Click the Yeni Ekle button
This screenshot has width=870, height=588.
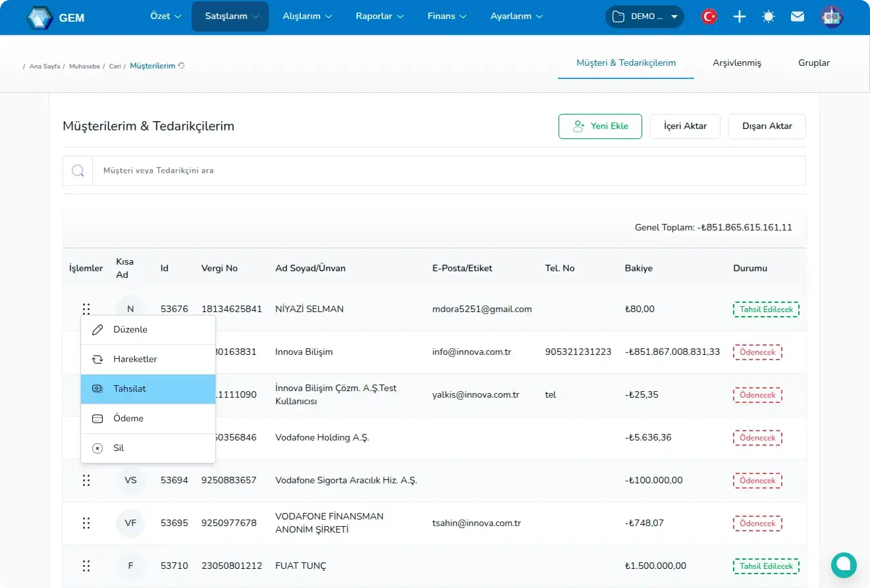click(600, 126)
